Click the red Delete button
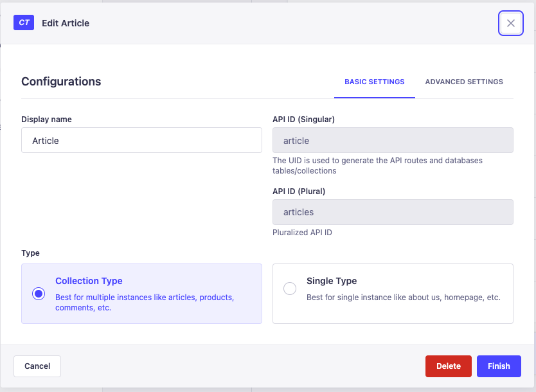The image size is (536, 392). point(448,366)
